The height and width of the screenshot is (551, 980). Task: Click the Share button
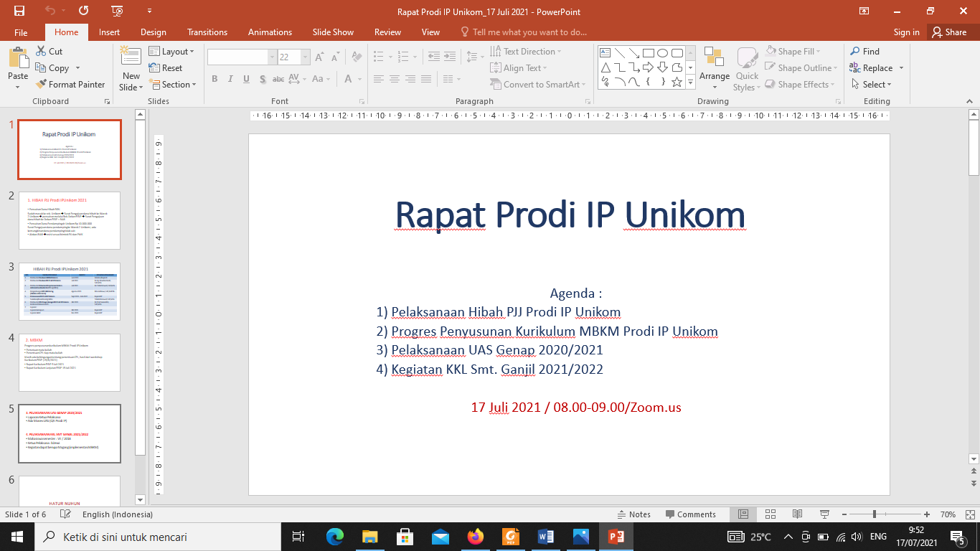click(x=949, y=32)
